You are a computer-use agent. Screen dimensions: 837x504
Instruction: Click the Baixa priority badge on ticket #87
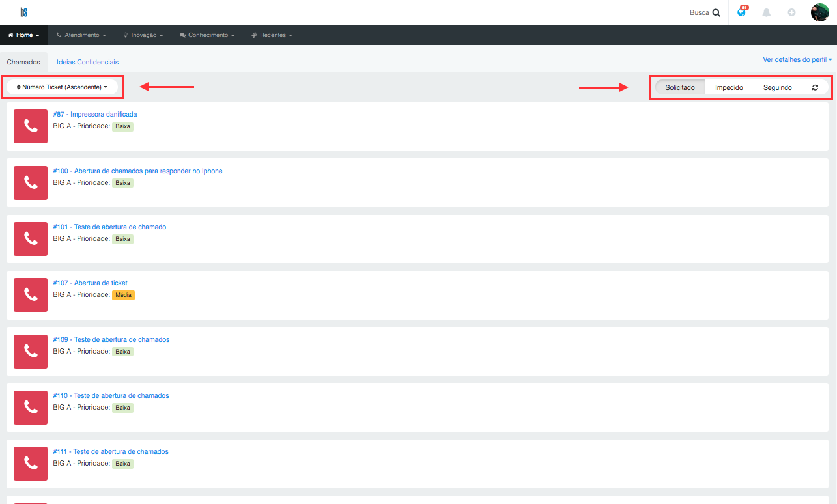[x=122, y=126]
